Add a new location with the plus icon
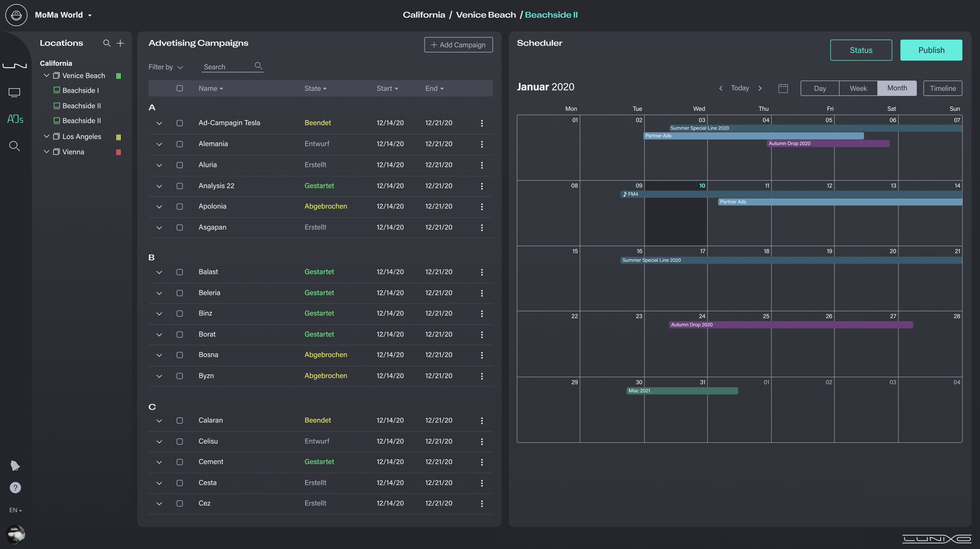980x549 pixels. tap(120, 43)
